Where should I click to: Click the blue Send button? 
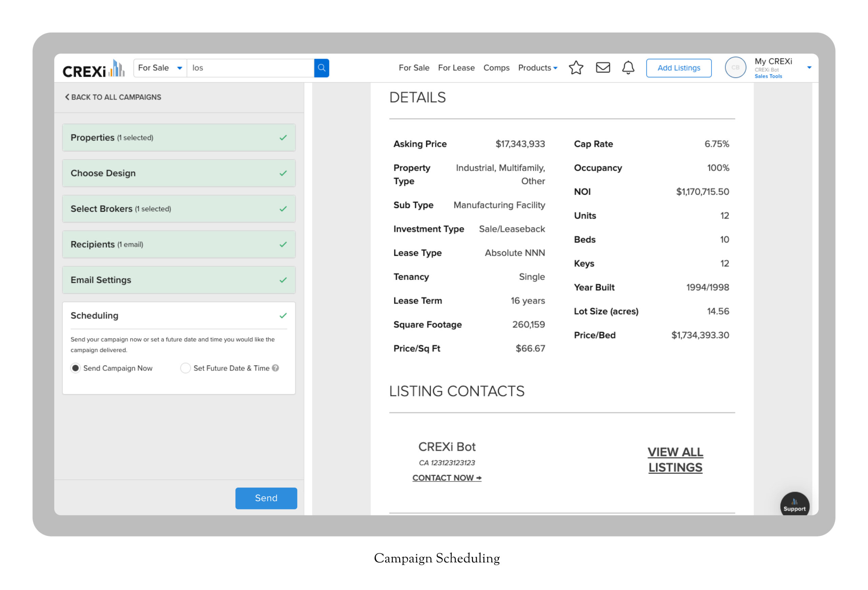(266, 498)
